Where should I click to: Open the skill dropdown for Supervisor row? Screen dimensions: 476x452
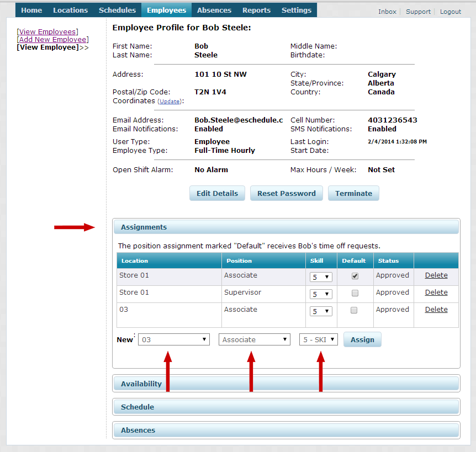pos(320,294)
